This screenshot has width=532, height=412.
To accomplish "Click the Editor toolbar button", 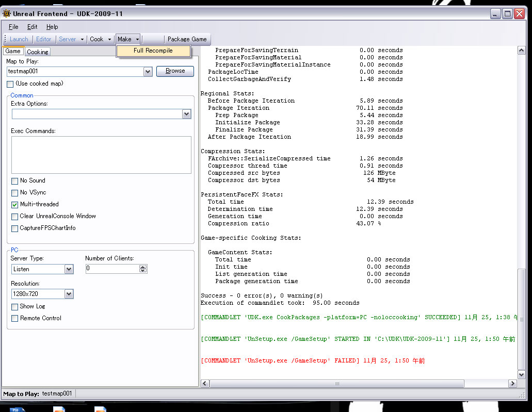I will tap(43, 39).
